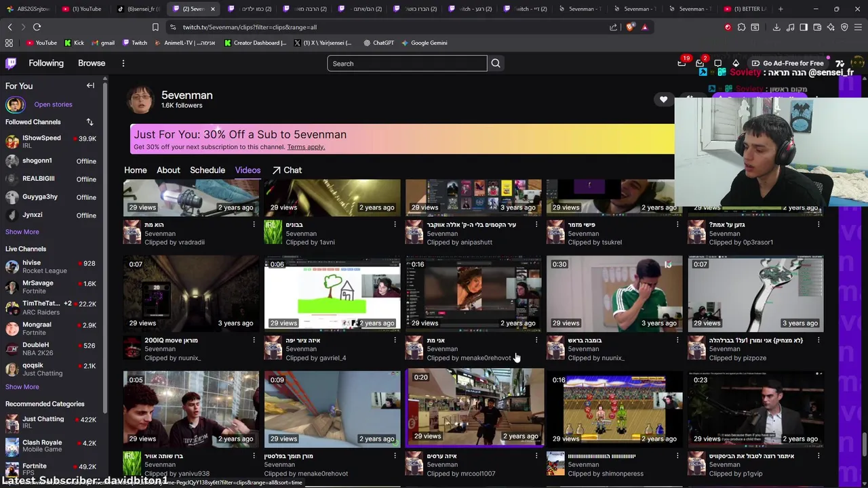The height and width of the screenshot is (488, 868).
Task: Open the Leo AI sparkle icon
Action: pos(831,27)
